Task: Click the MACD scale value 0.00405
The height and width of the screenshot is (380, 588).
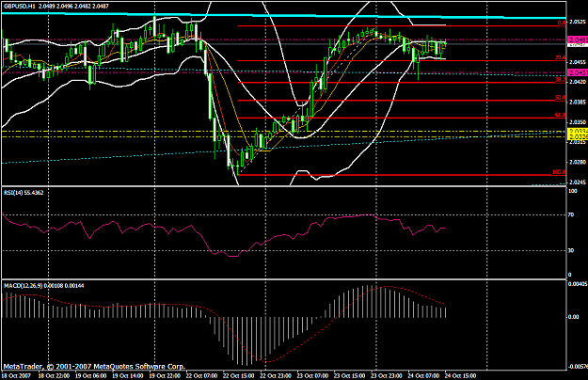Action: pyautogui.click(x=578, y=284)
